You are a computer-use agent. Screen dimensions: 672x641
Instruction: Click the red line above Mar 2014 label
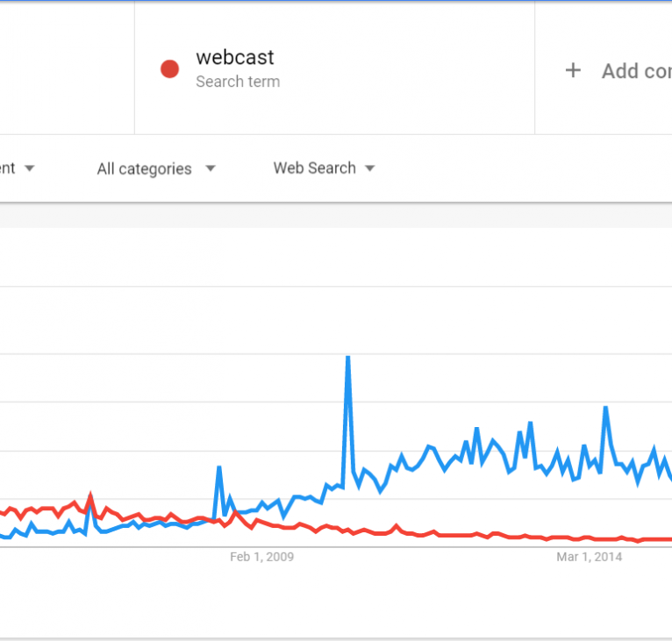tap(589, 538)
